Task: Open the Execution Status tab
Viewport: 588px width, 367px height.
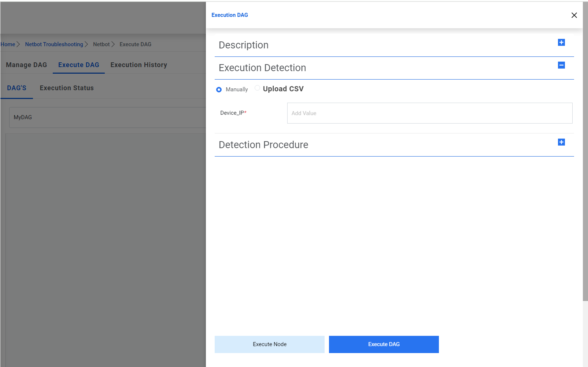Action: (x=66, y=88)
